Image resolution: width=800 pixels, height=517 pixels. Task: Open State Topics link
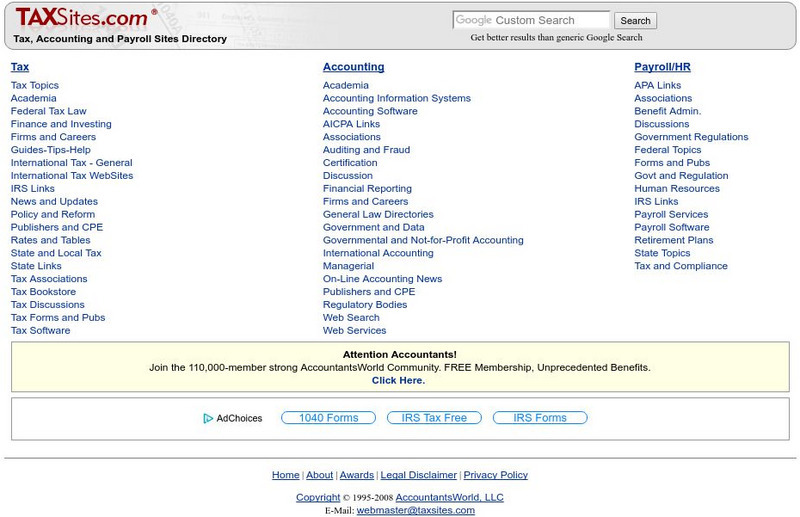662,253
